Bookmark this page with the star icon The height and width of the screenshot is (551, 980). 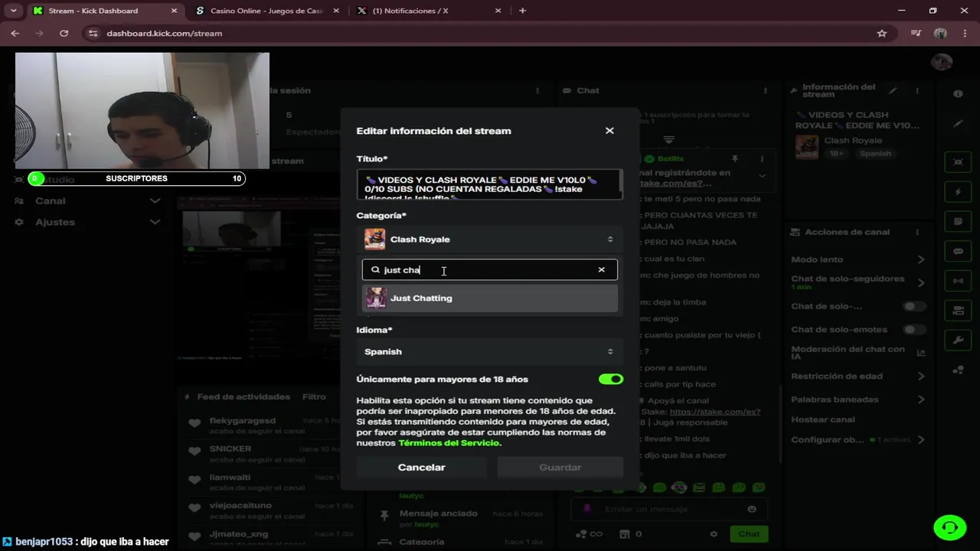pos(882,33)
